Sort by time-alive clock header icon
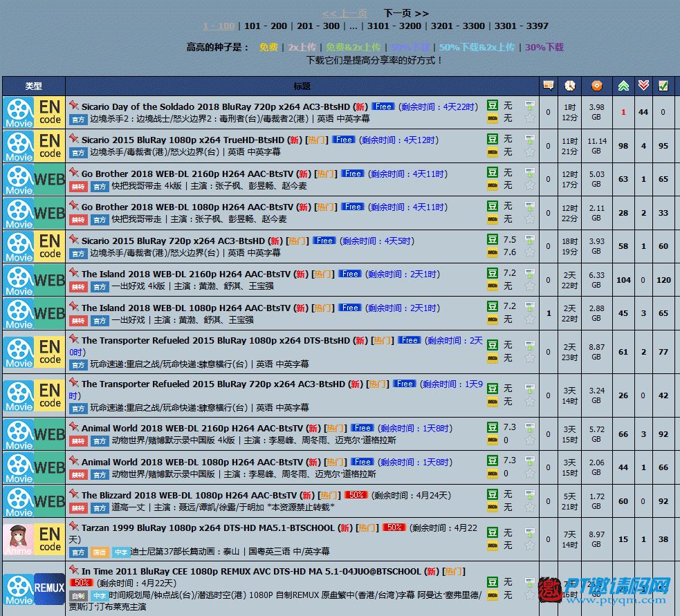Viewport: 680px width, 616px height. 569,86
